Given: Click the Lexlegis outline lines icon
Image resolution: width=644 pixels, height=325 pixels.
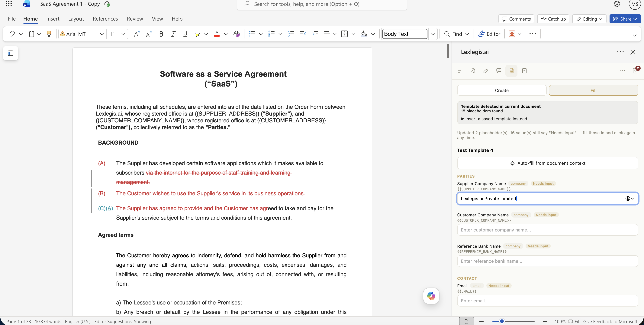Looking at the screenshot, I should click(460, 71).
